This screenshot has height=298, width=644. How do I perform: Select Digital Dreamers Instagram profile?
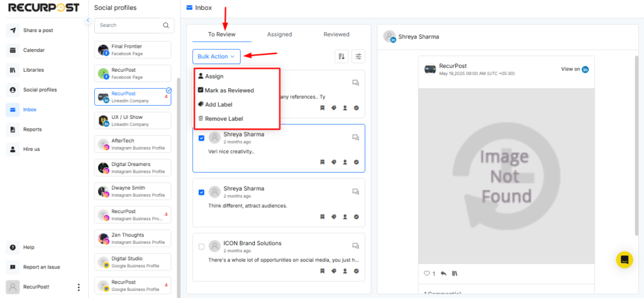tap(133, 167)
